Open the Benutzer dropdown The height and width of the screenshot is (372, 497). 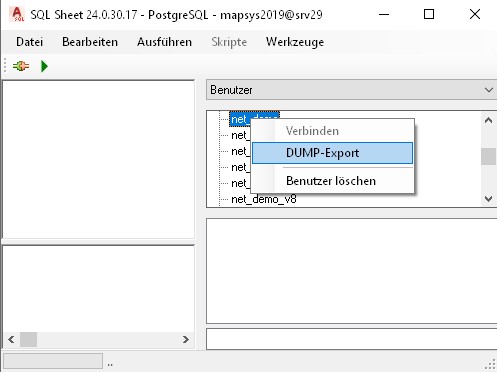(351, 90)
